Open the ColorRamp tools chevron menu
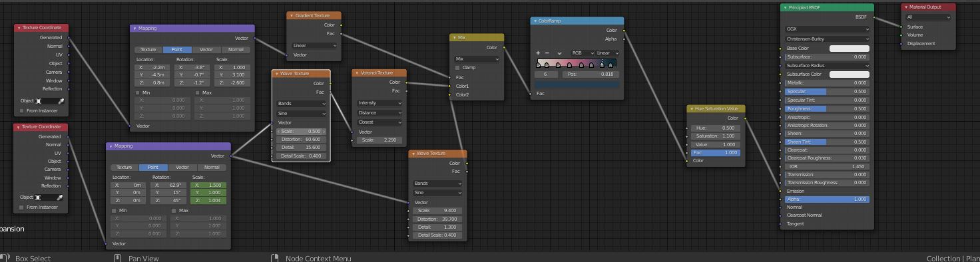This screenshot has width=980, height=262. point(559,53)
